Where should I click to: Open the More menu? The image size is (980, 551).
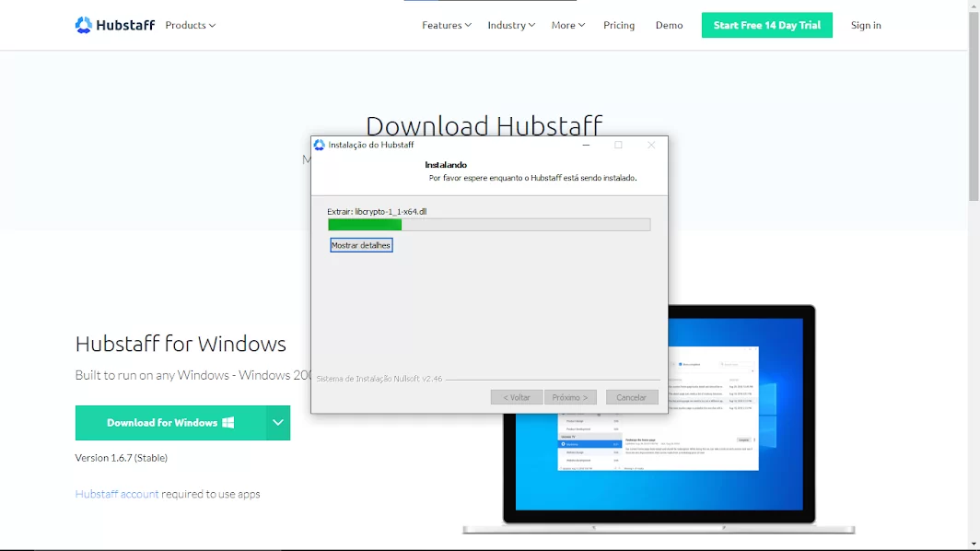coord(568,25)
